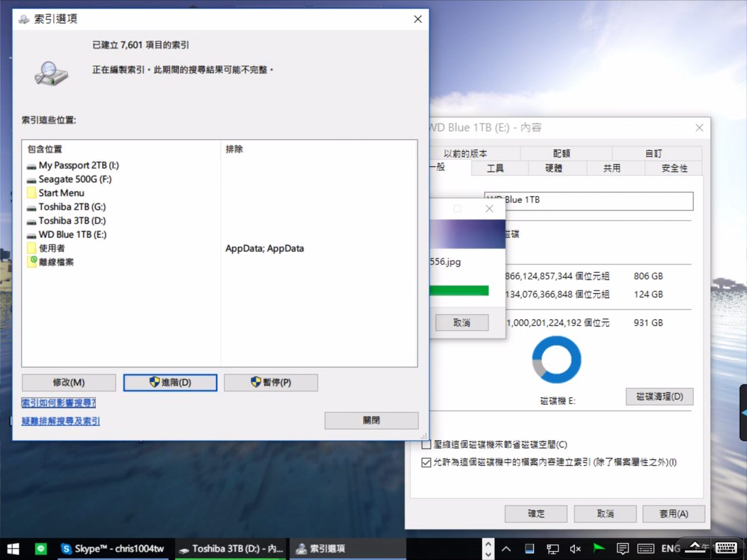Image resolution: width=747 pixels, height=560 pixels.
Task: Open the touch keyboard from the taskbar
Action: coord(726,548)
